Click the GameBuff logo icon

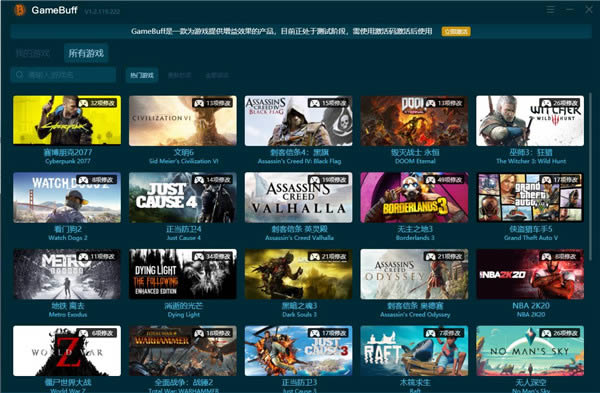[20, 10]
